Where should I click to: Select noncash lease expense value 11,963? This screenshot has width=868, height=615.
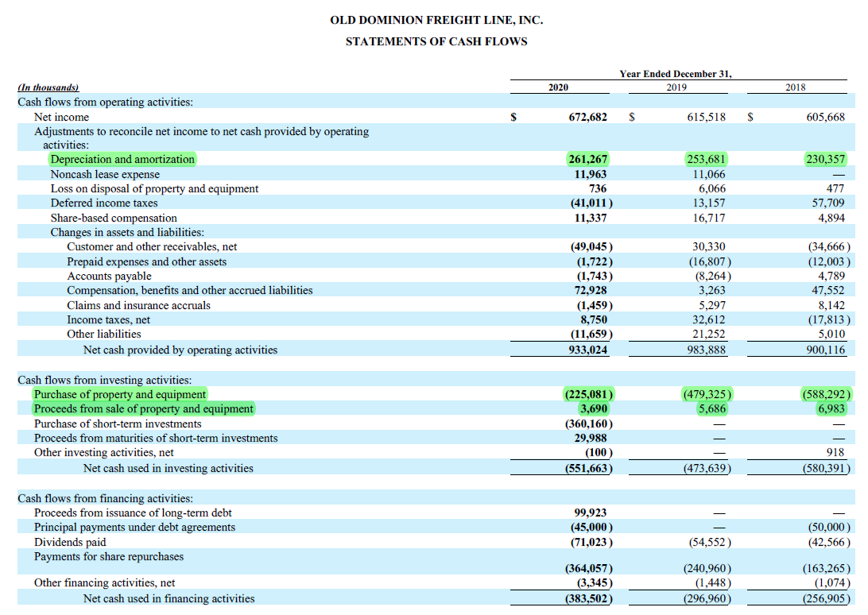tap(590, 174)
